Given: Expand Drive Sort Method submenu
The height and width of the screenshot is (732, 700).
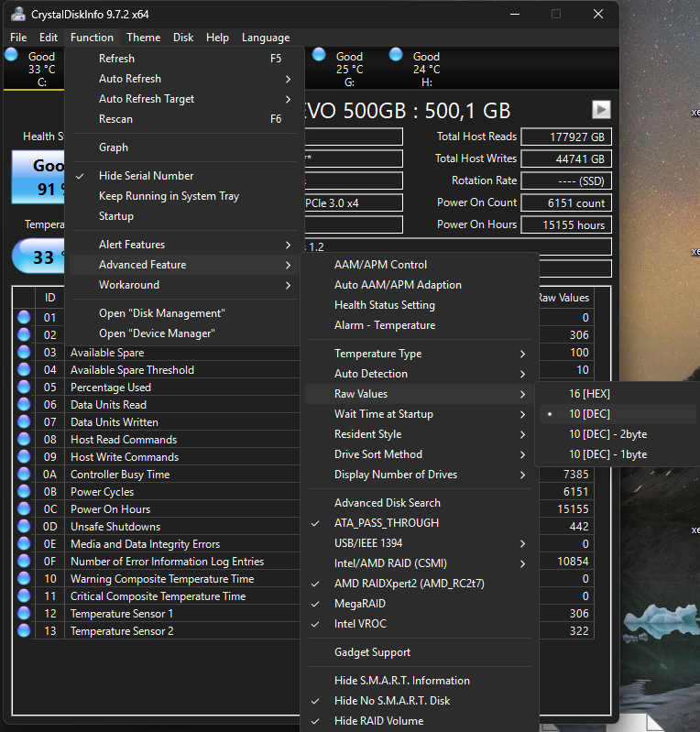Looking at the screenshot, I should point(419,454).
